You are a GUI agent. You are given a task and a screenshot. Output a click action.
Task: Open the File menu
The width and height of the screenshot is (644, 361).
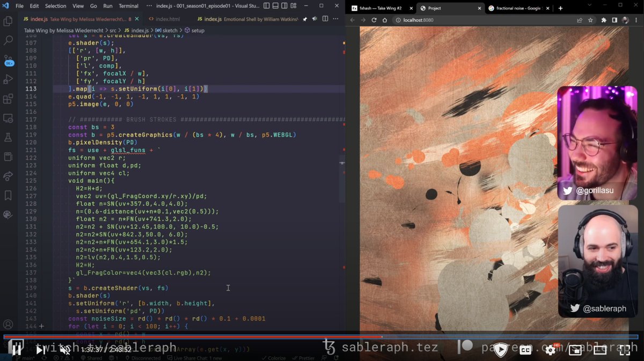click(x=20, y=6)
